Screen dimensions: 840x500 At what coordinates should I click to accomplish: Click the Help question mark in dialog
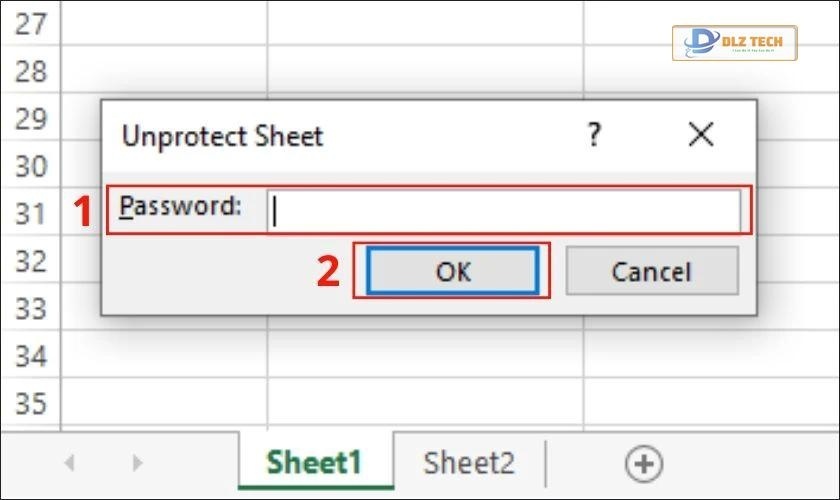(x=594, y=135)
